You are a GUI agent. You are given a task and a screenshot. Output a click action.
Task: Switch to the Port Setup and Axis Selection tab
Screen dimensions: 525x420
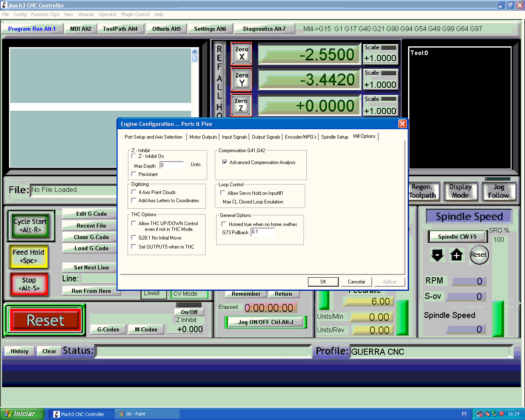click(x=153, y=137)
